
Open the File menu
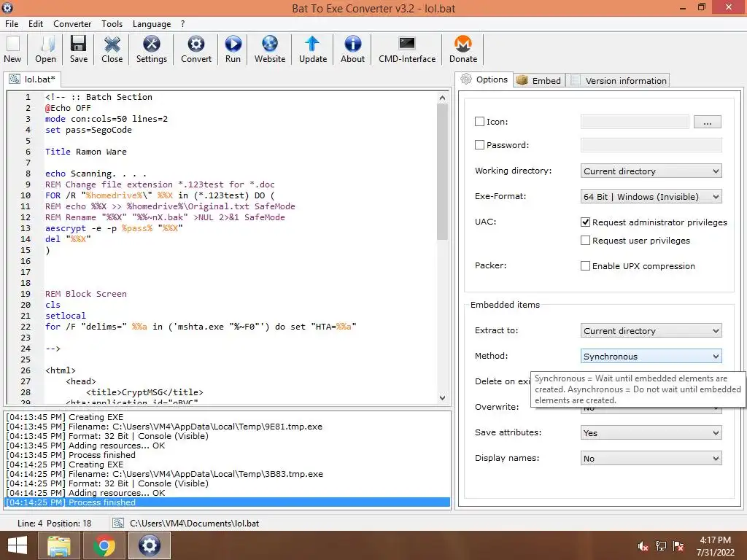tap(12, 24)
